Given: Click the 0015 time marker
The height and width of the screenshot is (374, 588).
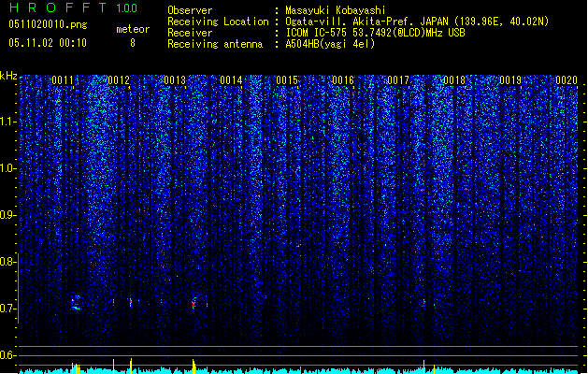Looking at the screenshot, I should (x=287, y=80).
